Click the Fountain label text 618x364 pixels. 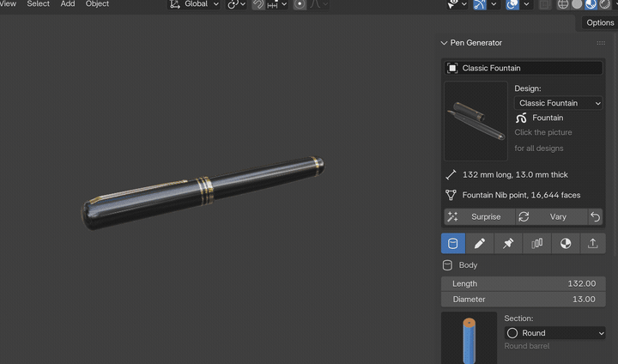coord(548,118)
